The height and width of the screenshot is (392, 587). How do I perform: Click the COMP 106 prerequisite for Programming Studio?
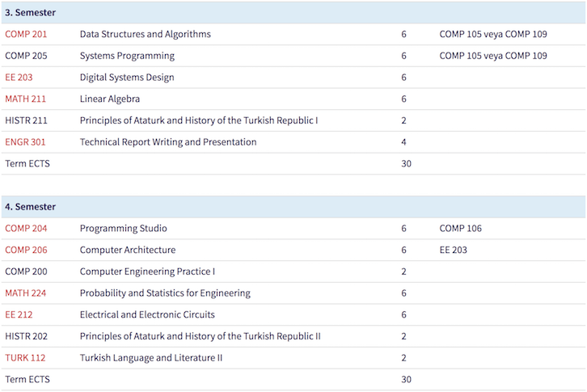click(460, 229)
